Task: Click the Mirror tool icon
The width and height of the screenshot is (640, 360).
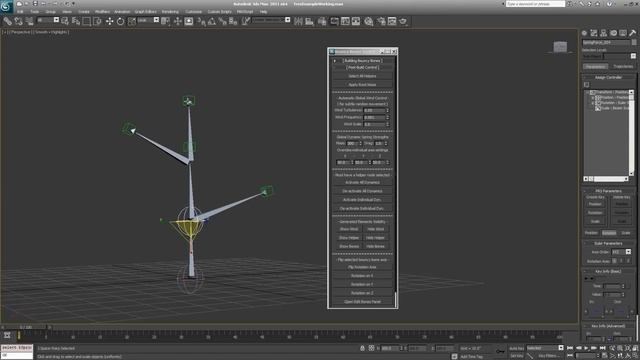Action: tap(298, 21)
